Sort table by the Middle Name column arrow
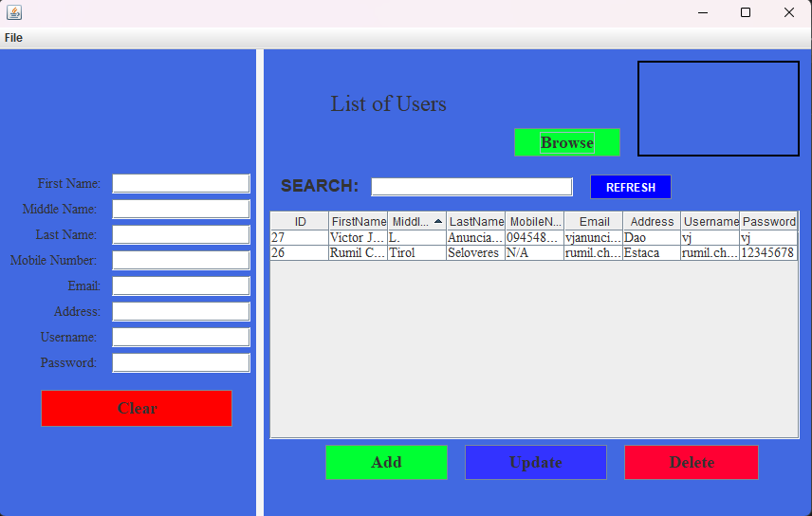Viewport: 812px width, 516px height. click(x=437, y=221)
